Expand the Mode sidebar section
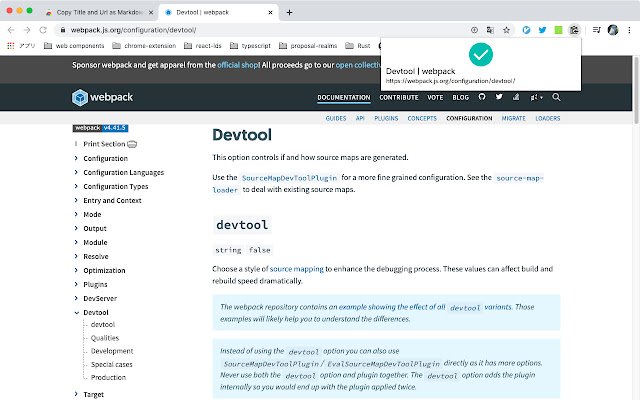Viewport: 640px width, 400px height. [x=76, y=214]
